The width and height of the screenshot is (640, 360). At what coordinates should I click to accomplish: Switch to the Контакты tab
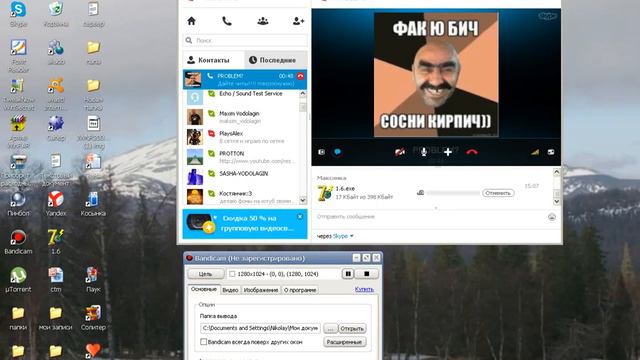(213, 60)
